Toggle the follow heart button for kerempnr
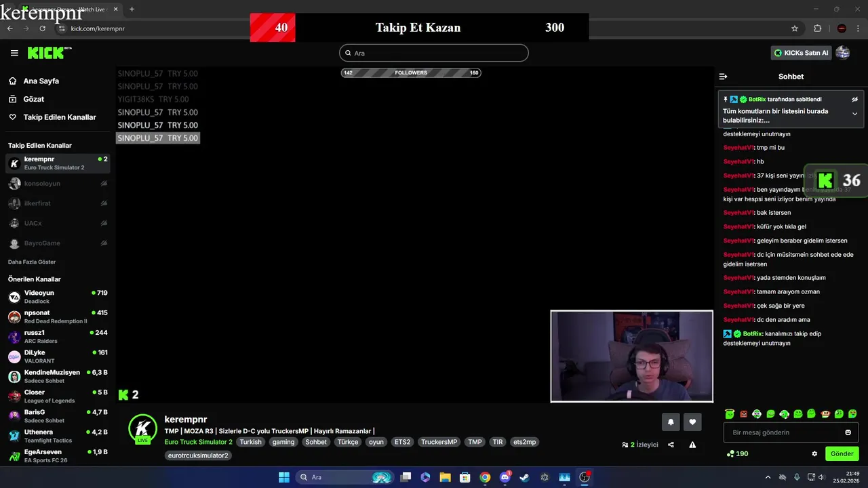This screenshot has width=868, height=488. click(x=692, y=422)
